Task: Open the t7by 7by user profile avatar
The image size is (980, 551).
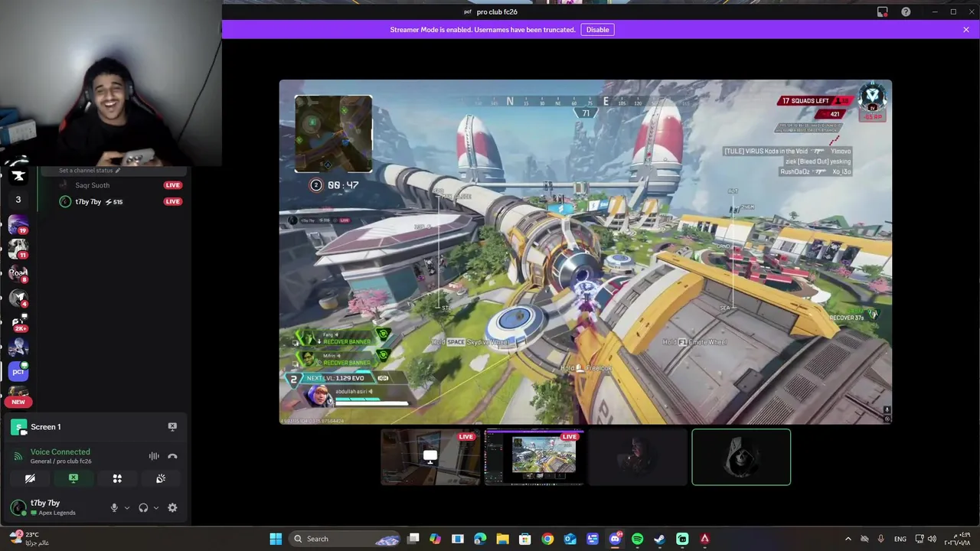Action: click(18, 507)
